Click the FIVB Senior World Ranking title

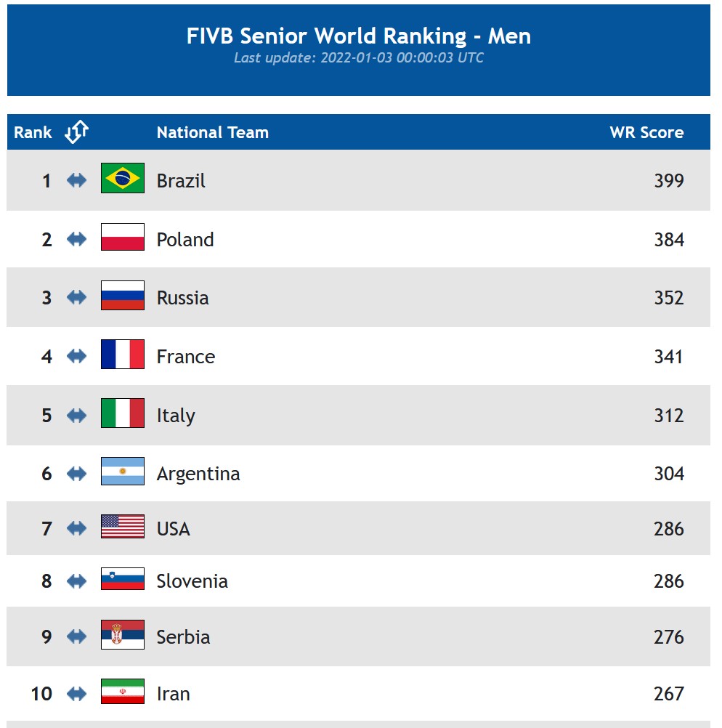pyautogui.click(x=358, y=36)
